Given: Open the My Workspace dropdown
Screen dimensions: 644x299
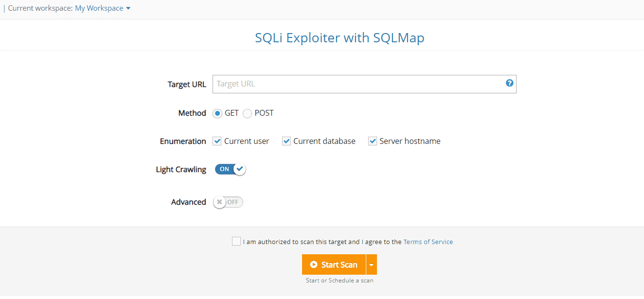Looking at the screenshot, I should 99,8.
